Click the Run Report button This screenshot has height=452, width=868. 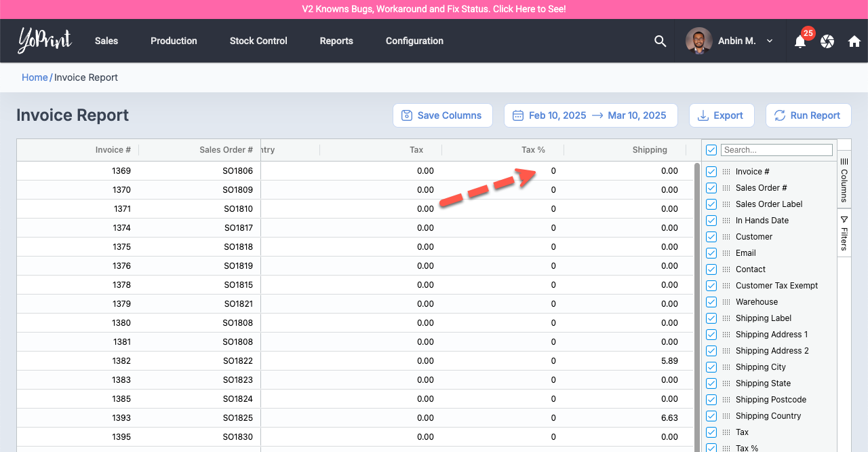tap(808, 115)
